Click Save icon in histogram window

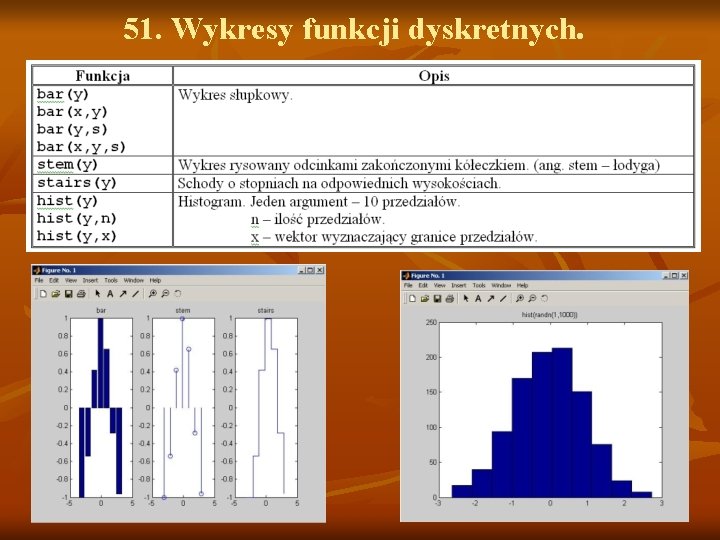tap(437, 298)
